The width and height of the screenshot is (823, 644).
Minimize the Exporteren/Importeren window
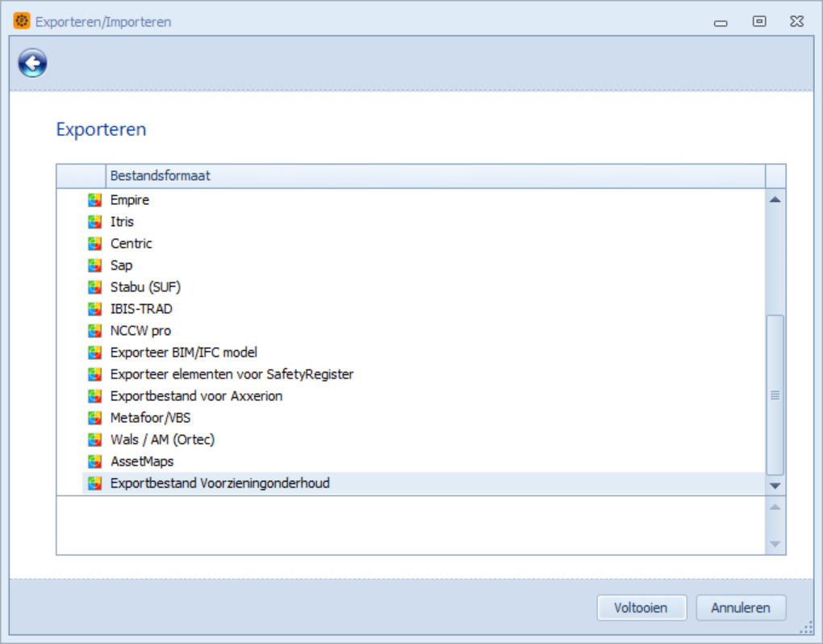721,22
